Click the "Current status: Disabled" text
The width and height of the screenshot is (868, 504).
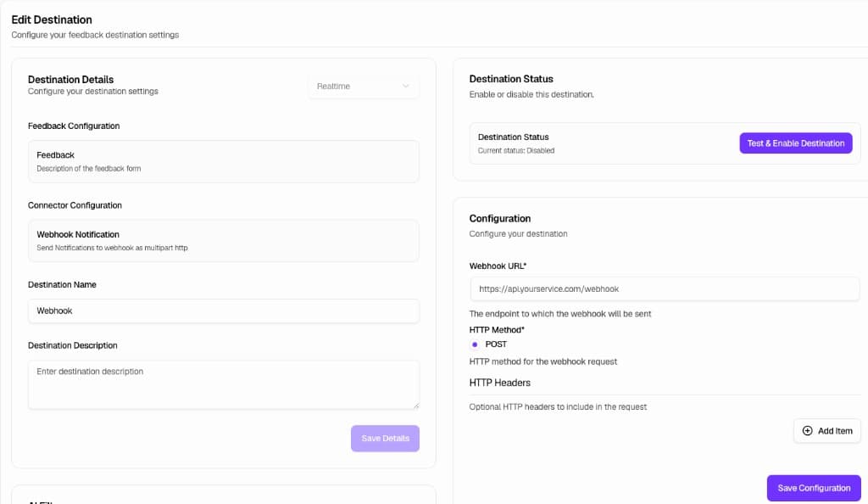click(516, 151)
